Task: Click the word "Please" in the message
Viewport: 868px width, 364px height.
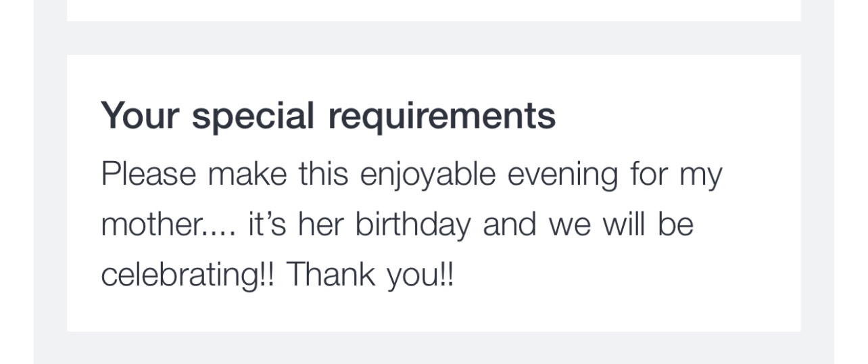Action: (149, 174)
